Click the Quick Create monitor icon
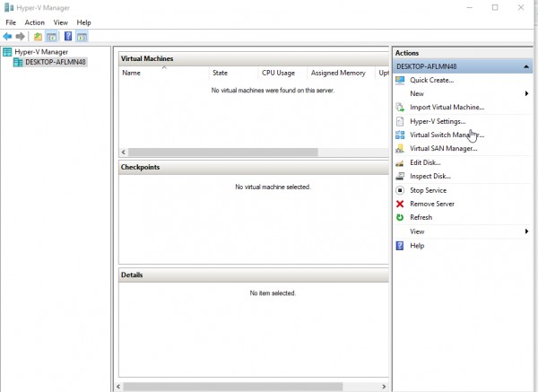This screenshot has height=392, width=538. click(400, 80)
